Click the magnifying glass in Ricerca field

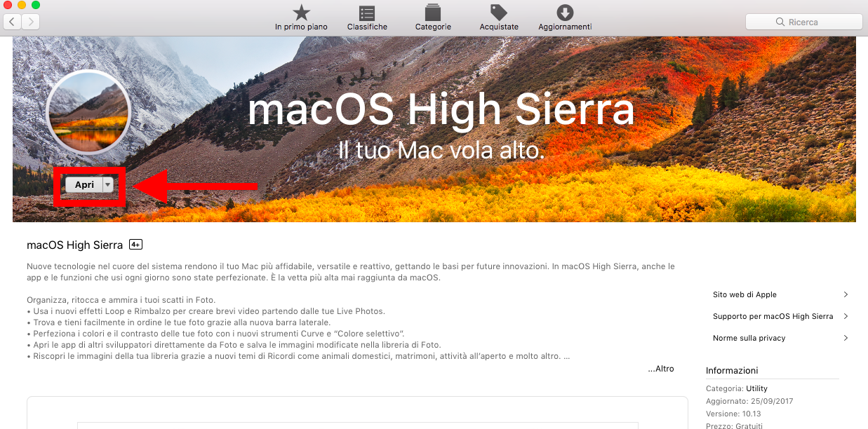[x=780, y=22]
